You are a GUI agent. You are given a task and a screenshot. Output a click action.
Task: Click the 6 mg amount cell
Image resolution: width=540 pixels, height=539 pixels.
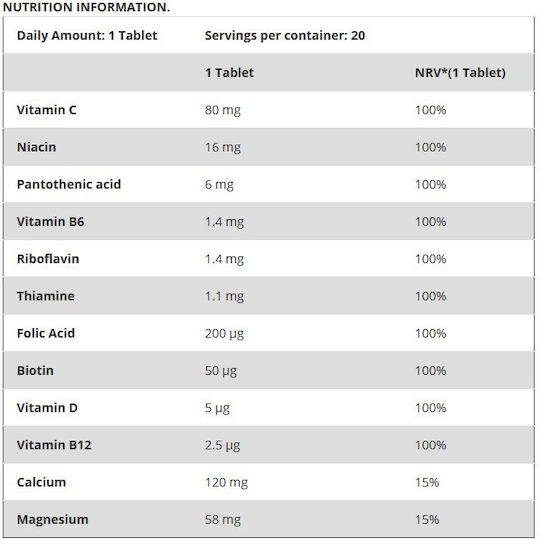point(219,185)
